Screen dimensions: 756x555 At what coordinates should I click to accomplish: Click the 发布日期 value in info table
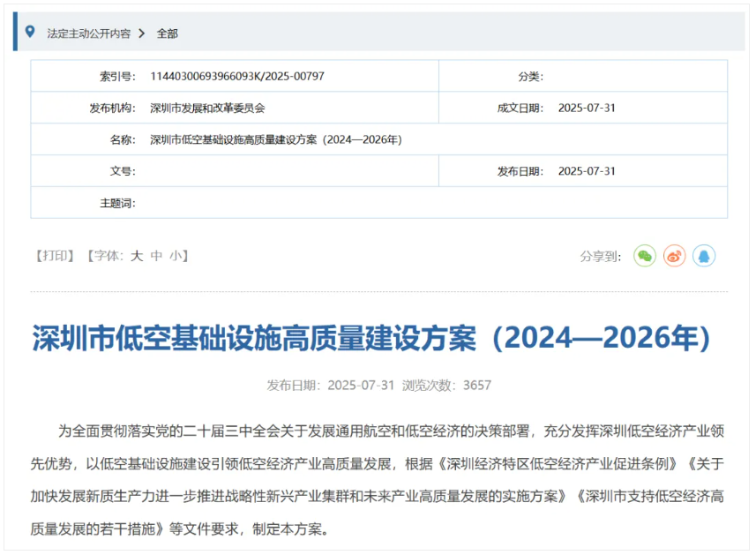coord(587,171)
